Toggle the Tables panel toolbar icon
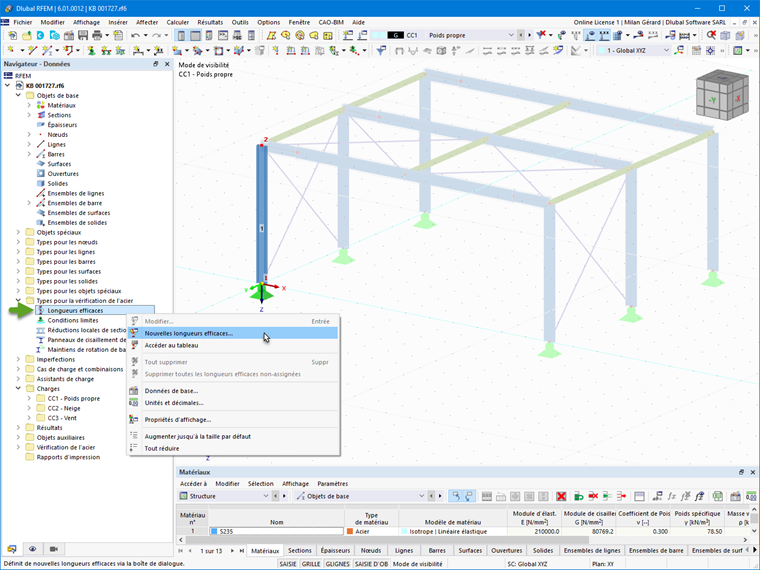Viewport: 760px width, 570px height. (x=195, y=35)
